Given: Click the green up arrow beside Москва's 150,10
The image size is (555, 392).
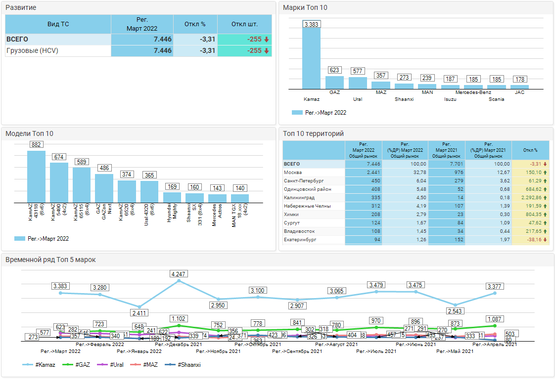Looking at the screenshot, I should 545,172.
